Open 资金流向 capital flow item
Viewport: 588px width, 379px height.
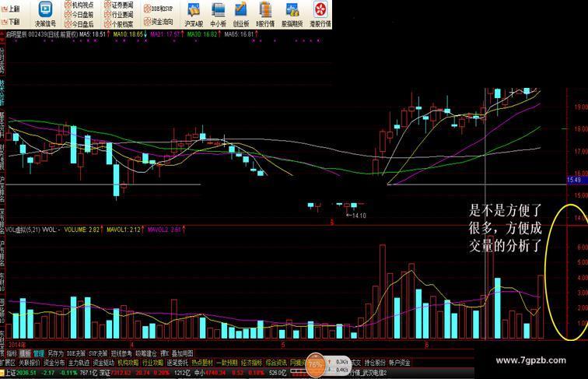[159, 21]
